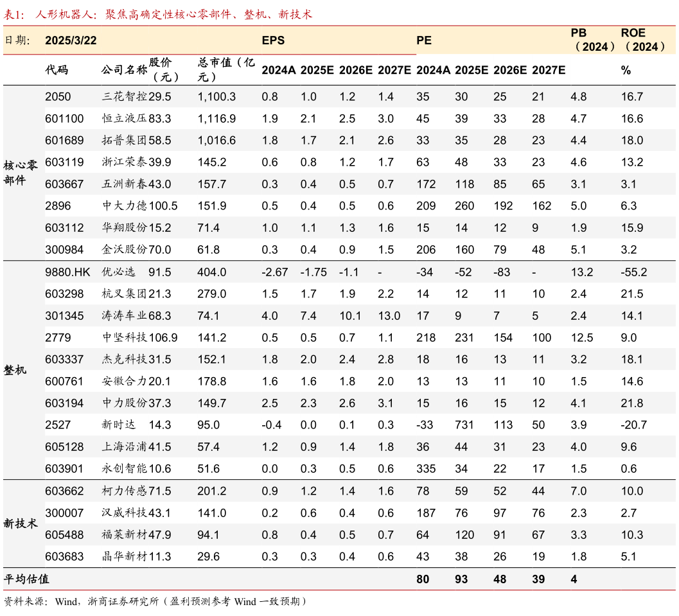Select company name 柯力传感
Image resolution: width=679 pixels, height=616 pixels.
pyautogui.click(x=125, y=491)
